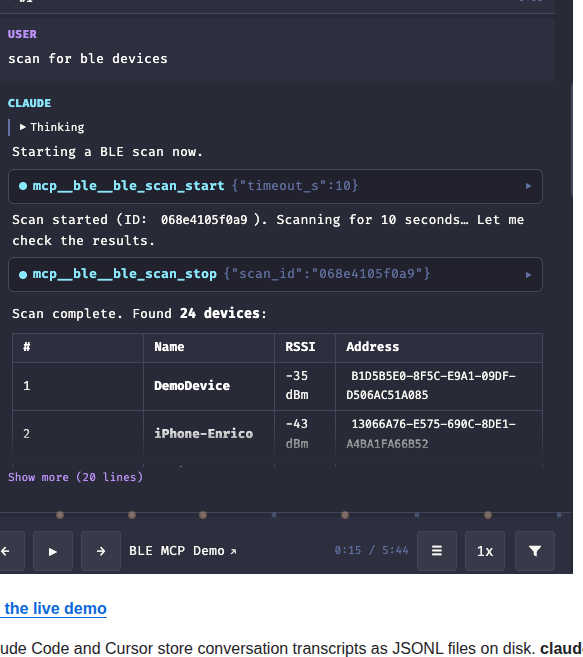Advance to the next step with the right arrow
The height and width of the screenshot is (657, 583).
[101, 551]
